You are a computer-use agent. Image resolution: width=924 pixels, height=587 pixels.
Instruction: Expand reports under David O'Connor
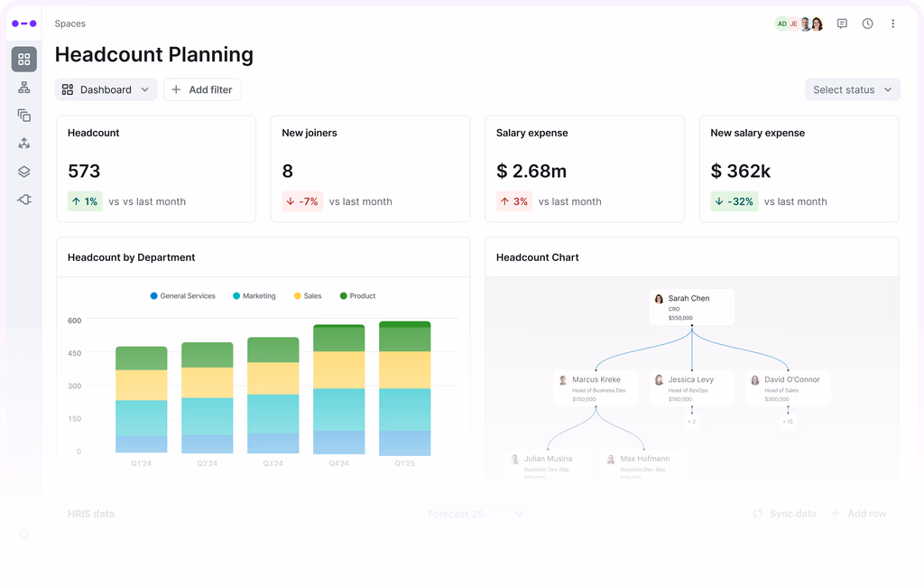(788, 421)
